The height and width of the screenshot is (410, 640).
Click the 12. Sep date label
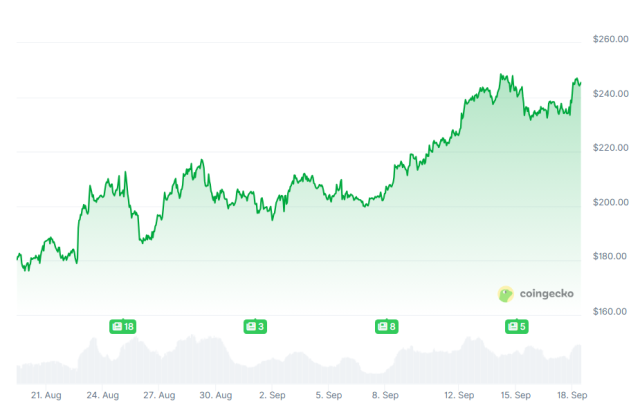[459, 395]
